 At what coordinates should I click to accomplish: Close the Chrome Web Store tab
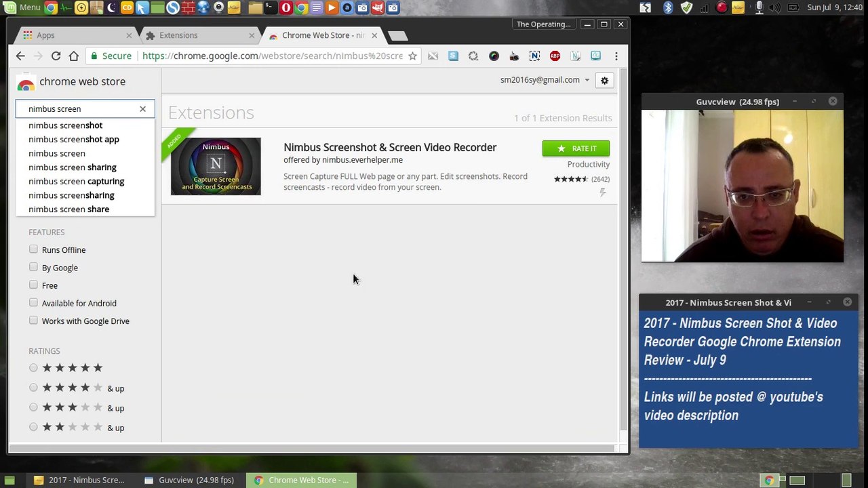[374, 35]
